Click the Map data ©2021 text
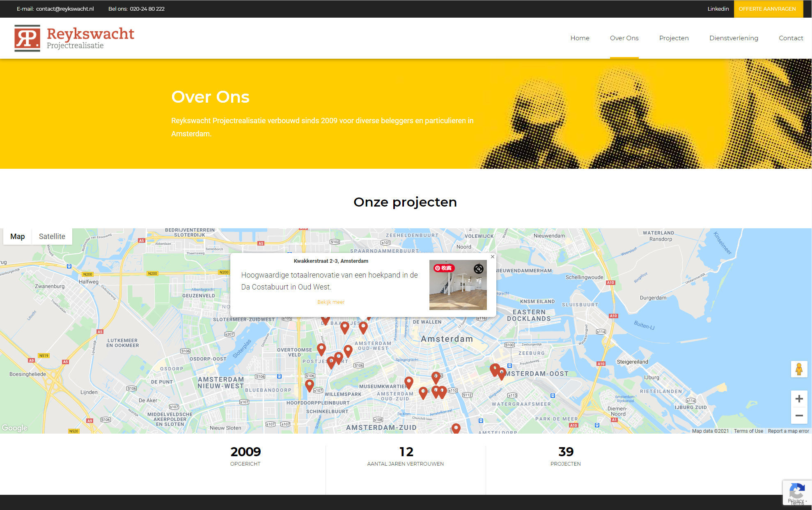 (710, 431)
